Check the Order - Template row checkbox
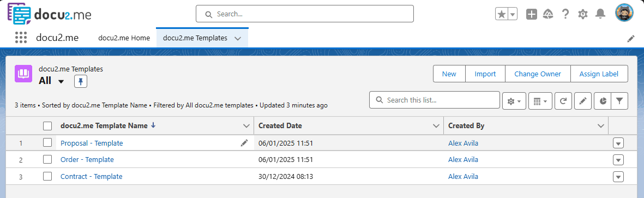 coord(47,159)
